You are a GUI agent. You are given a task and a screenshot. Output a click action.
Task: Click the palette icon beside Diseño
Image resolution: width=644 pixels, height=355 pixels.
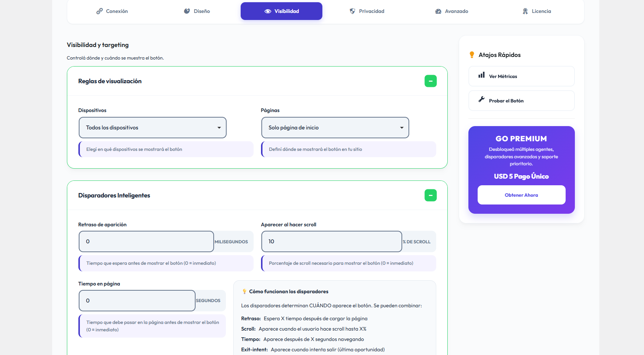(187, 11)
